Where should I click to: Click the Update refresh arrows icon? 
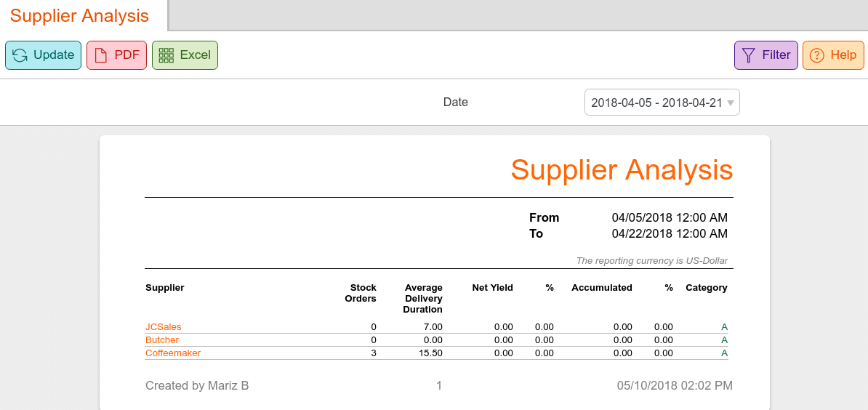pos(20,55)
